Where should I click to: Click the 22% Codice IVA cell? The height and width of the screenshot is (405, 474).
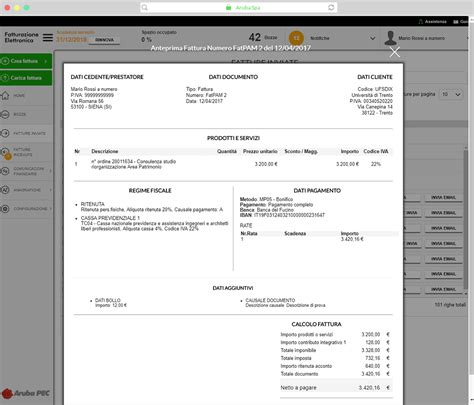click(376, 164)
